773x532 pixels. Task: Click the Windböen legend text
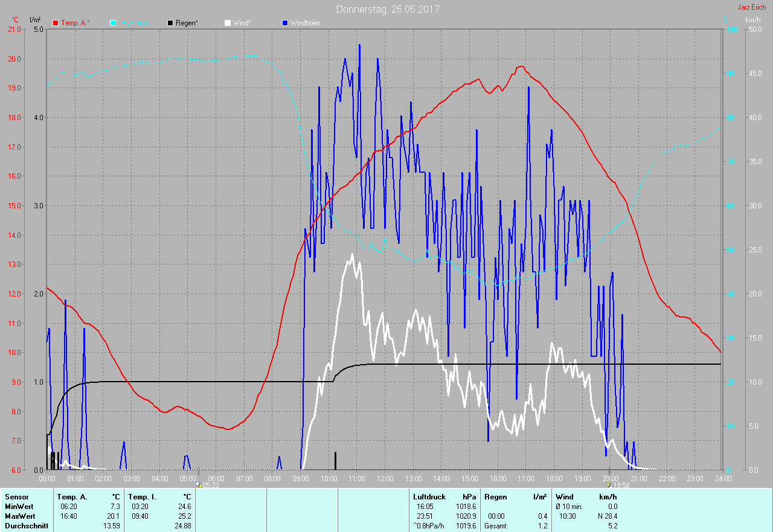pyautogui.click(x=305, y=23)
